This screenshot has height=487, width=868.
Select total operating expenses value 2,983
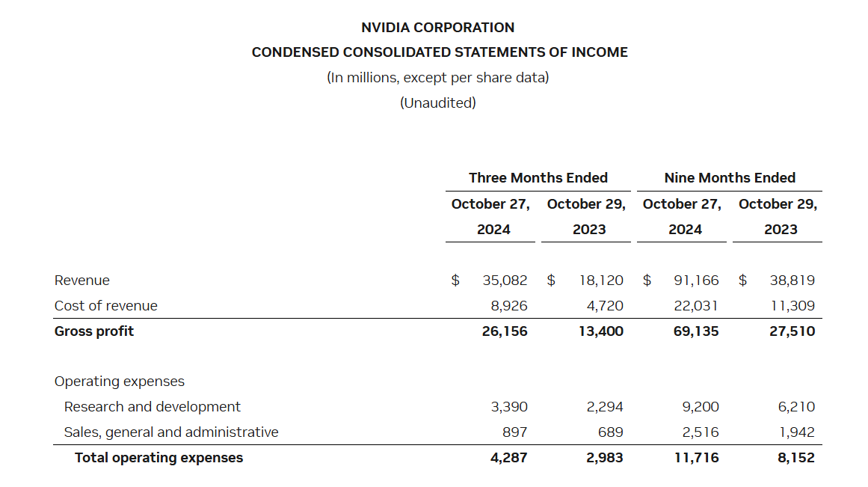(x=605, y=458)
